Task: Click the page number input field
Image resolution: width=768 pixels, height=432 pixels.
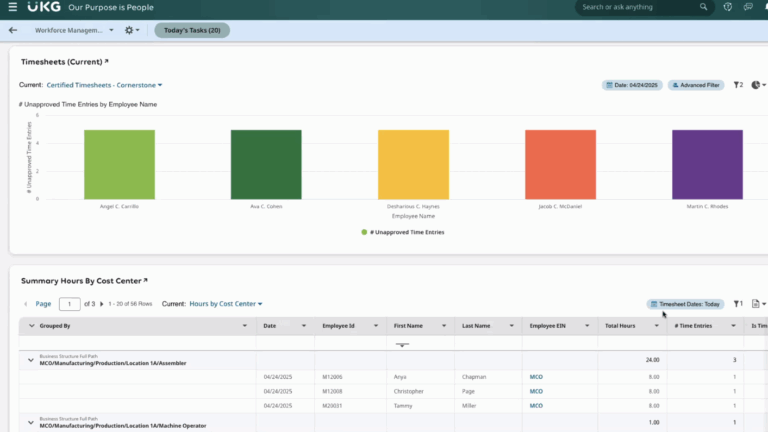Action: [x=70, y=304]
